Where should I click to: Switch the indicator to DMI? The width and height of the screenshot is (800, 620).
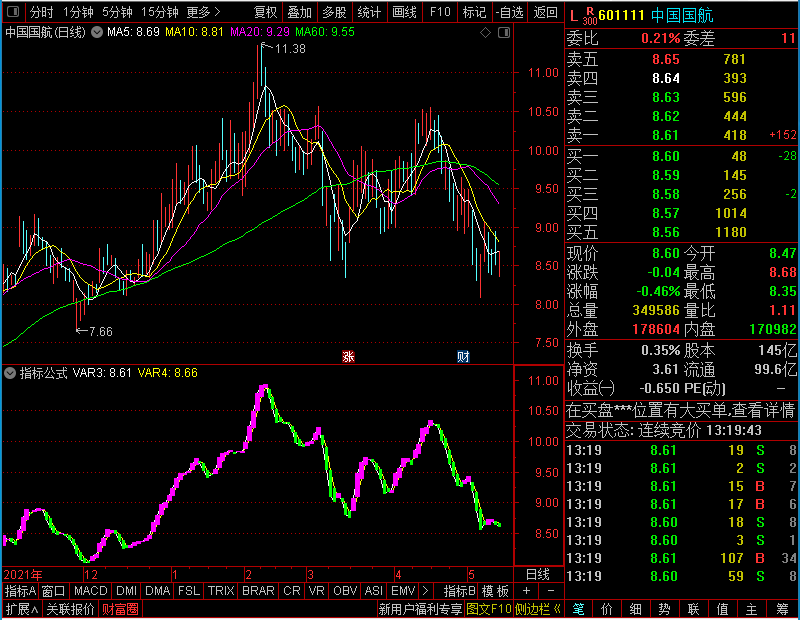coord(126,591)
